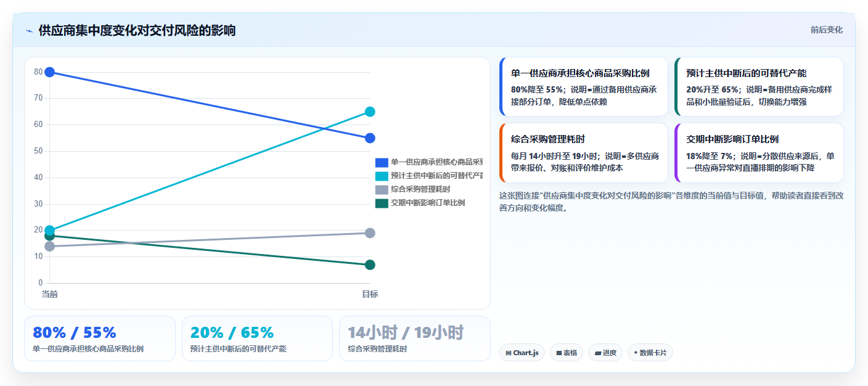868x386 pixels.
Task: Open the 交期中断影响订单比例 info card
Action: click(759, 153)
